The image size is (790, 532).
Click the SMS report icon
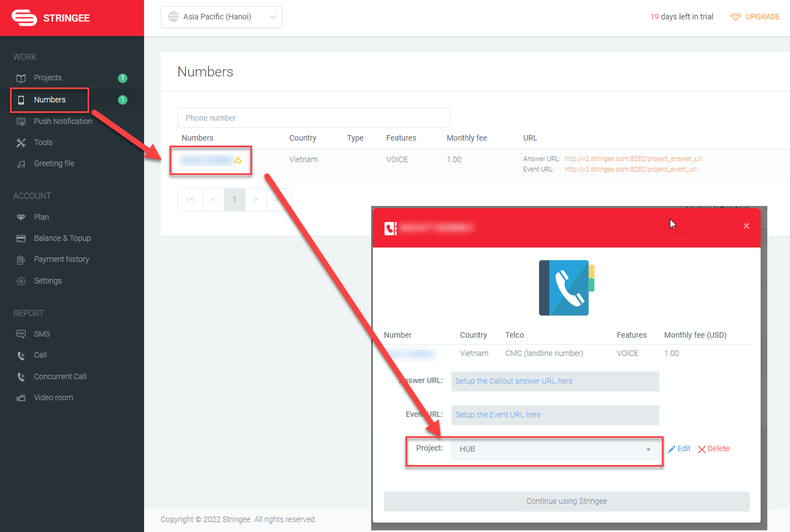21,334
